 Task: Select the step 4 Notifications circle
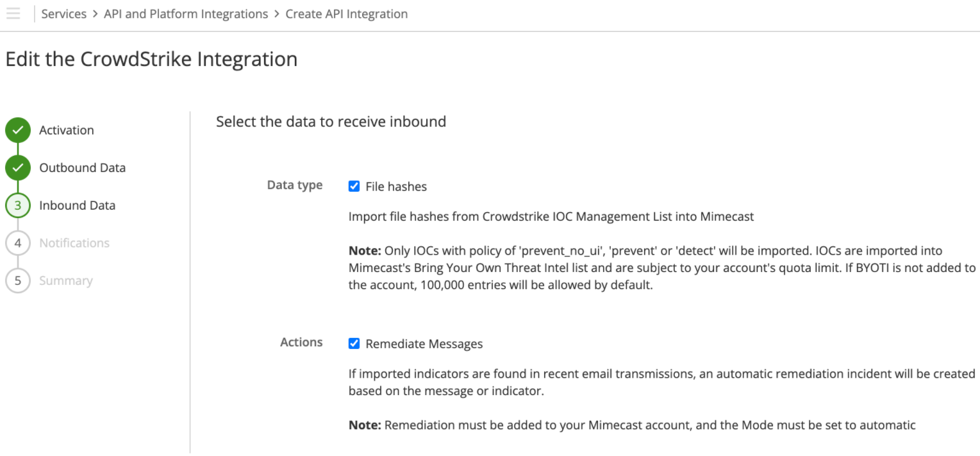click(x=18, y=243)
